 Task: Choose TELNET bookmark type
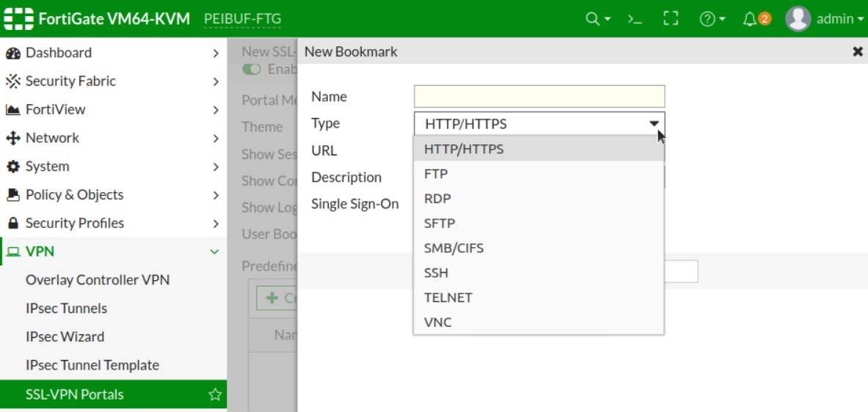[539, 298]
